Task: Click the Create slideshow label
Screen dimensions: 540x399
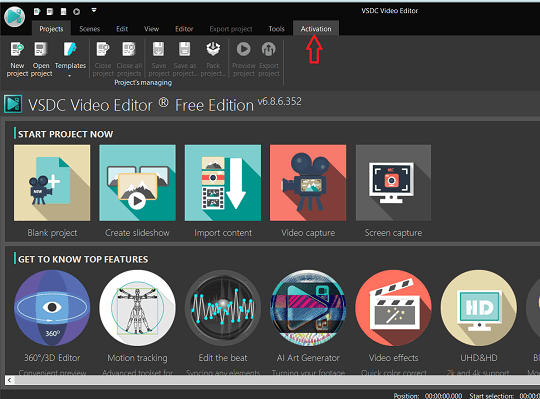Action: coord(137,233)
